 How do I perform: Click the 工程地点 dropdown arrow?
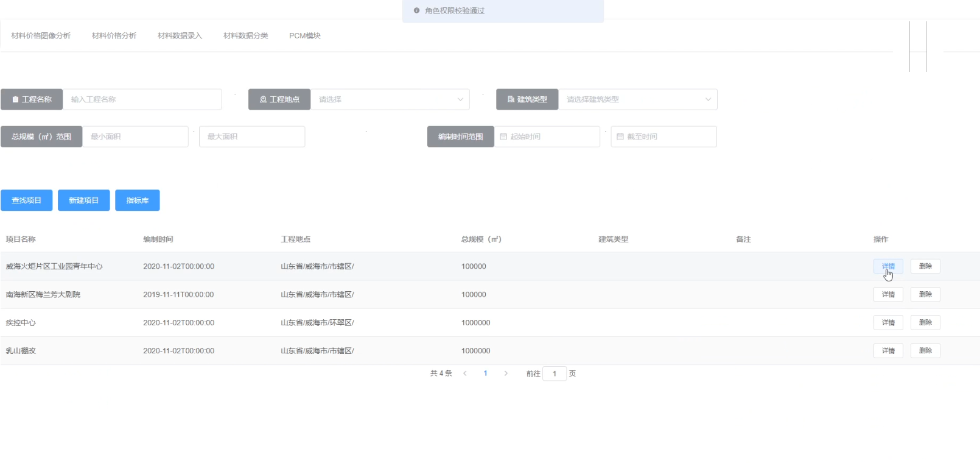(460, 99)
